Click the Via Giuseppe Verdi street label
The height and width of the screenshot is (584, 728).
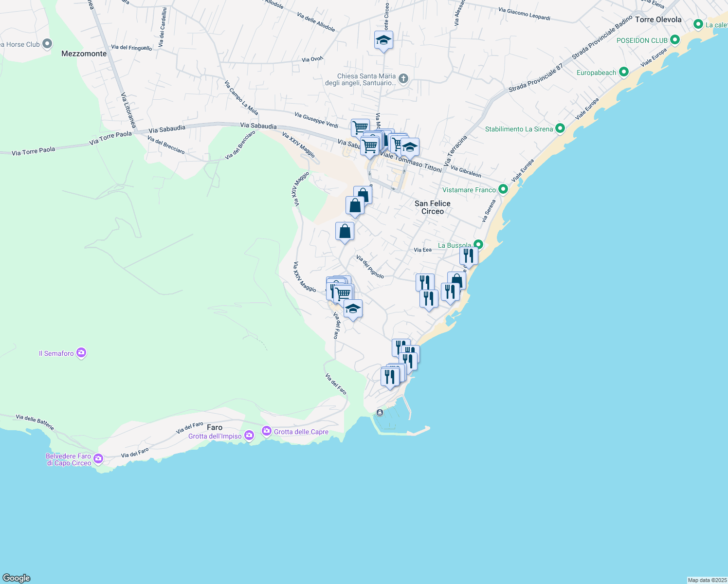316,121
